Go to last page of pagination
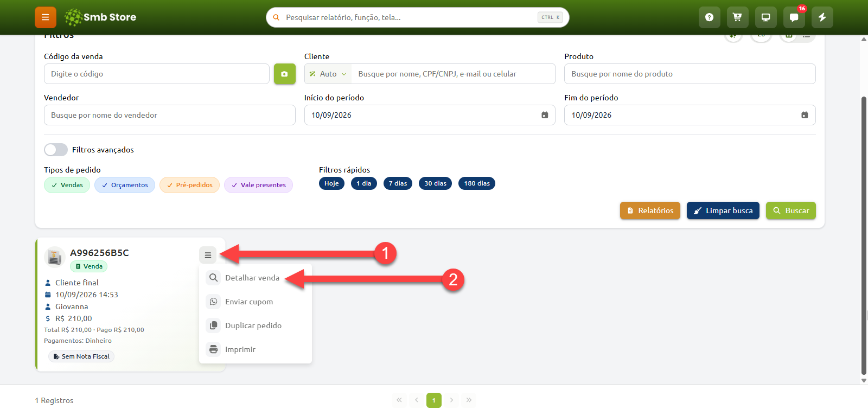 coord(469,400)
